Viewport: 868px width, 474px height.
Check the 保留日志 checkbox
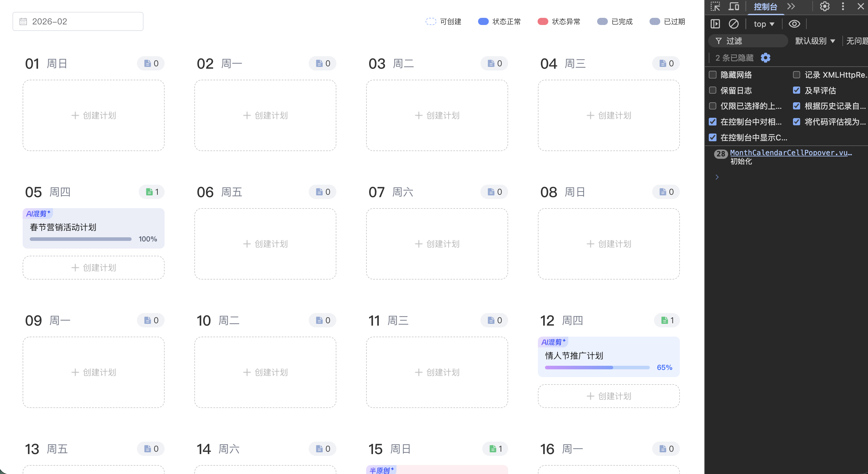click(713, 90)
